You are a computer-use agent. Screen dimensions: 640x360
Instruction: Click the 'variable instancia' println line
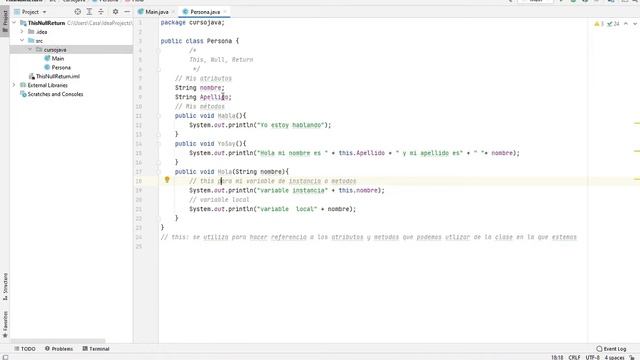click(287, 190)
